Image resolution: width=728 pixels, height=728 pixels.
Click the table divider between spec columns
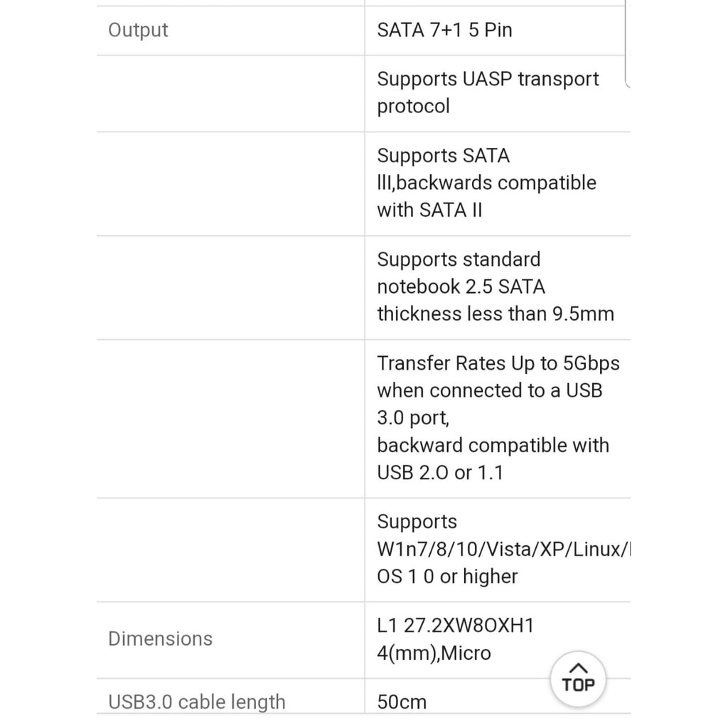[364, 355]
